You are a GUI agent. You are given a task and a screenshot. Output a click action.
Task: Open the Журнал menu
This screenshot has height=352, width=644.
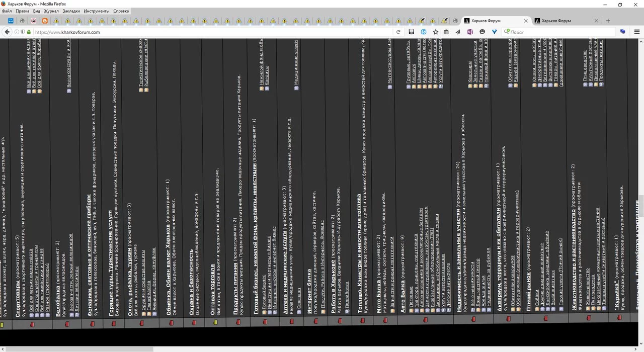click(51, 11)
